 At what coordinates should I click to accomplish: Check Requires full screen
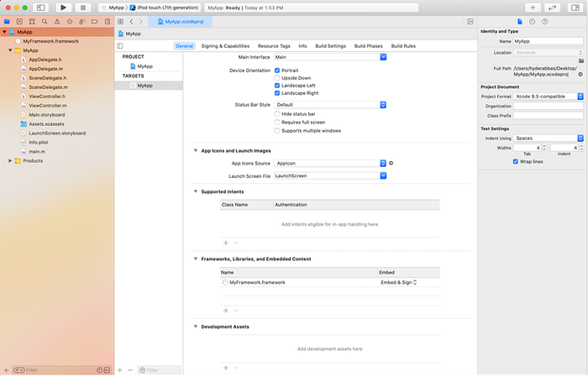click(x=277, y=122)
